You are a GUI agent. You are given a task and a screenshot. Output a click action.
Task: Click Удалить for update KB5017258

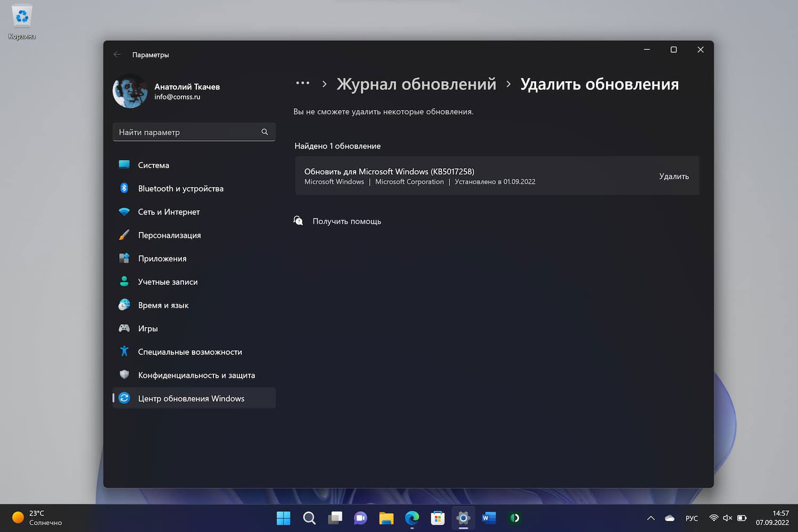674,176
